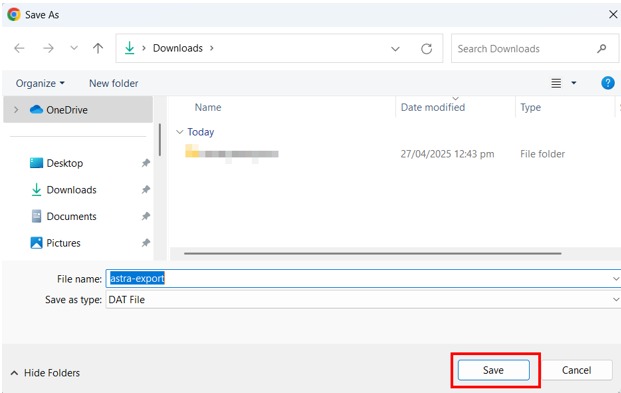Click the 27/04/2025 12:43 pm date cell

pyautogui.click(x=447, y=154)
